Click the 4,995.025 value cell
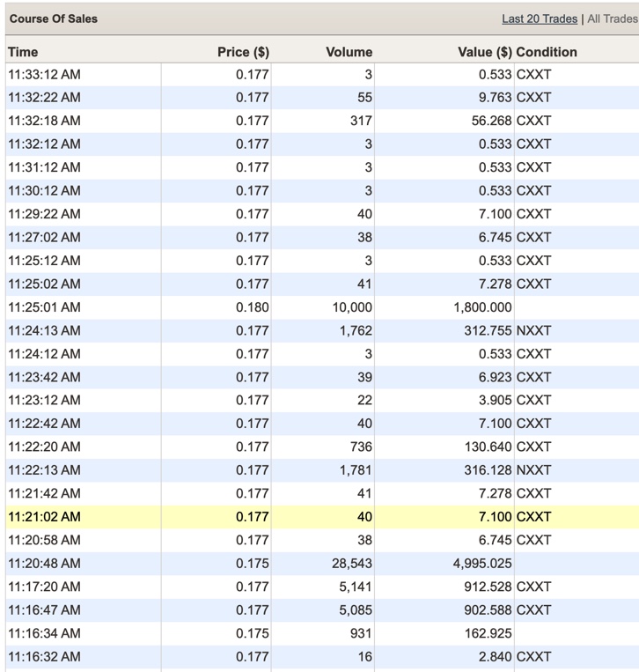Screen dimensions: 639x672 click(482, 563)
